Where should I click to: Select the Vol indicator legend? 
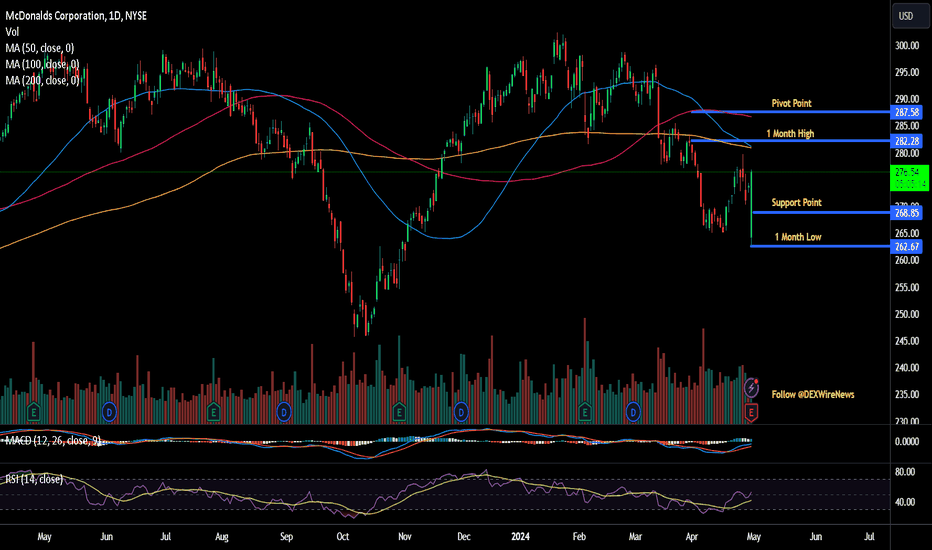pos(12,32)
